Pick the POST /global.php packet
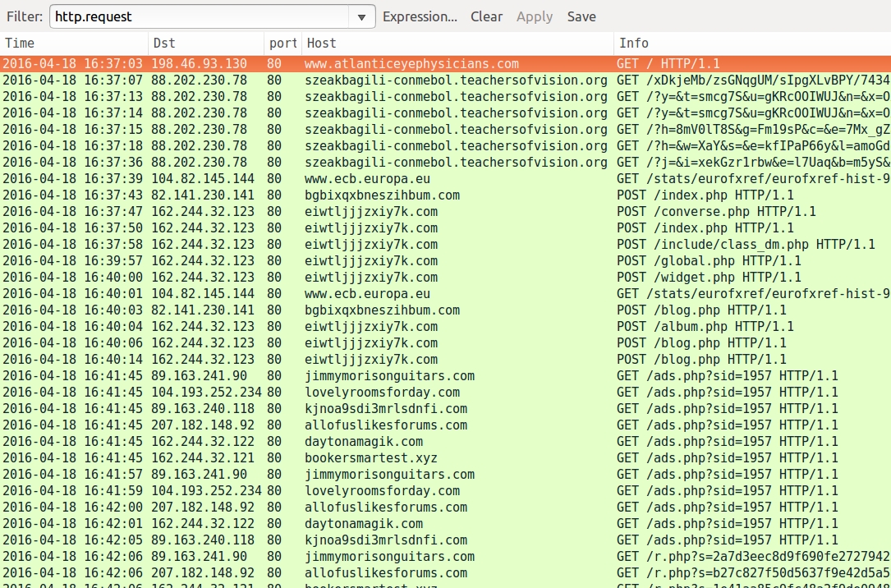891x588 pixels. coord(709,261)
